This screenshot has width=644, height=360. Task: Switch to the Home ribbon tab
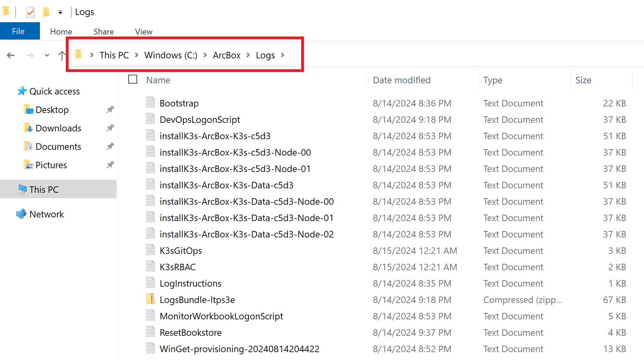click(61, 31)
